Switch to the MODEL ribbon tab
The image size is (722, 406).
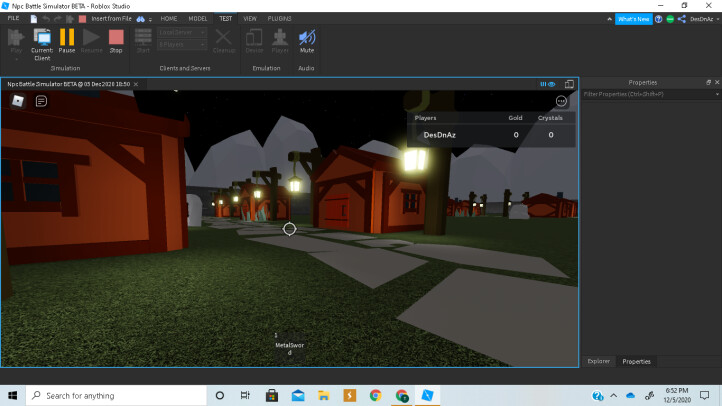tap(198, 19)
